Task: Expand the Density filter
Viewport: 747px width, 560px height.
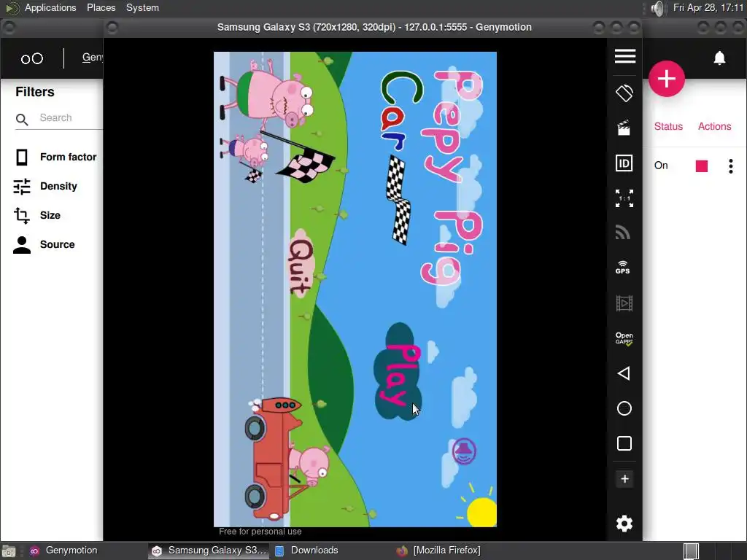Action: tap(46, 186)
